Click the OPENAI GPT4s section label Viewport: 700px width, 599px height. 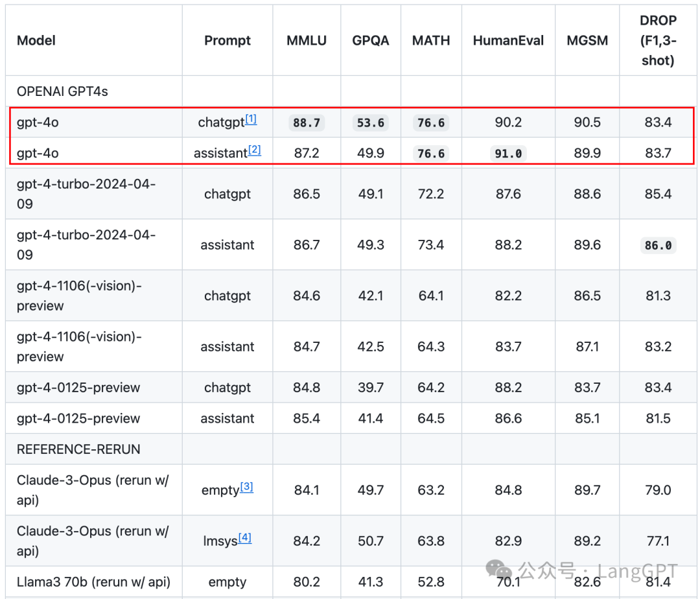62,91
